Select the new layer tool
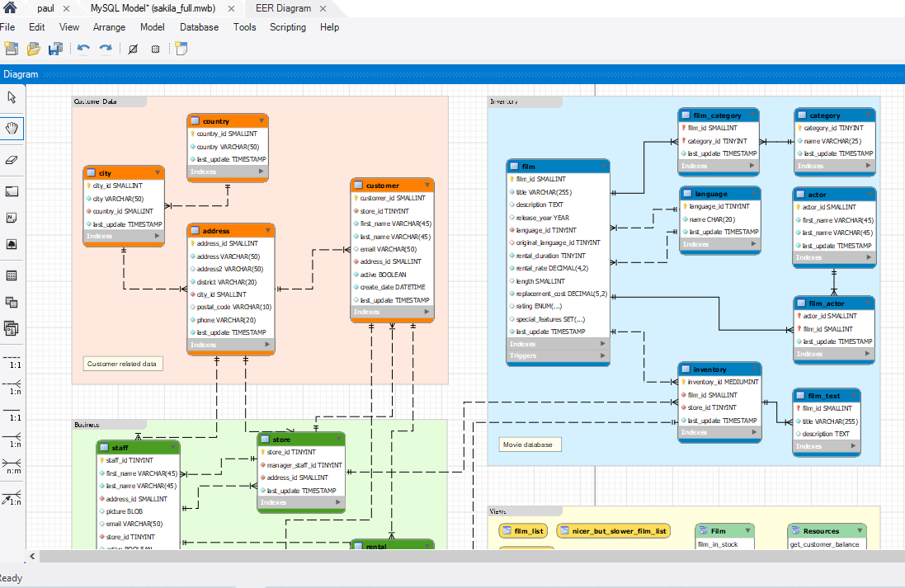This screenshot has width=905, height=588. [x=12, y=191]
